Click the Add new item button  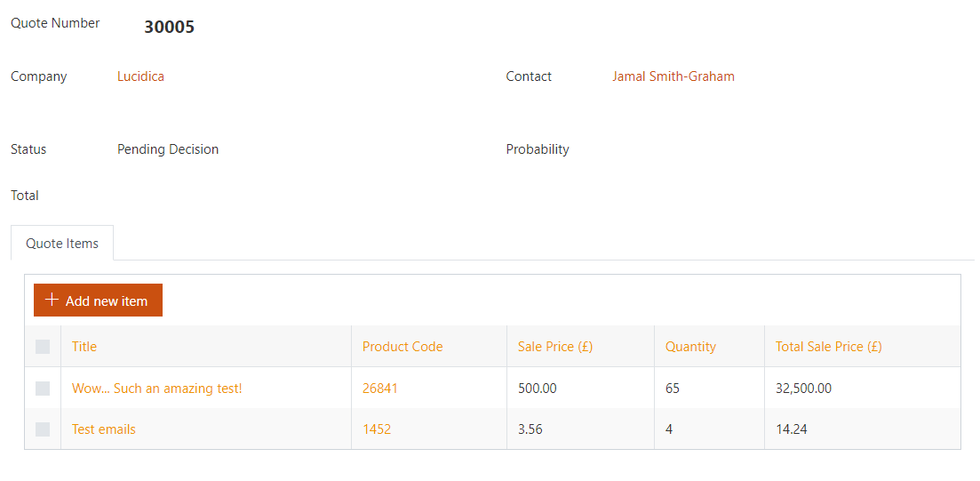coord(98,301)
